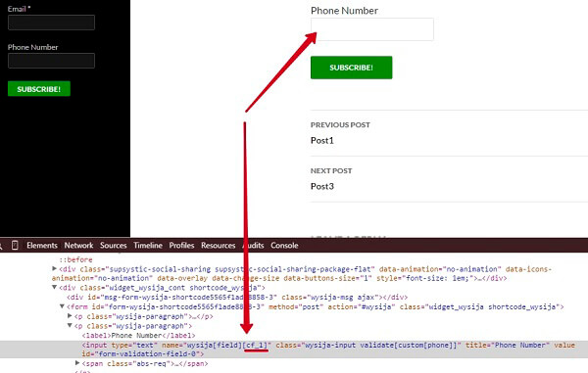
Task: Collapse the widget_wysija_cont div node
Action: [54, 287]
